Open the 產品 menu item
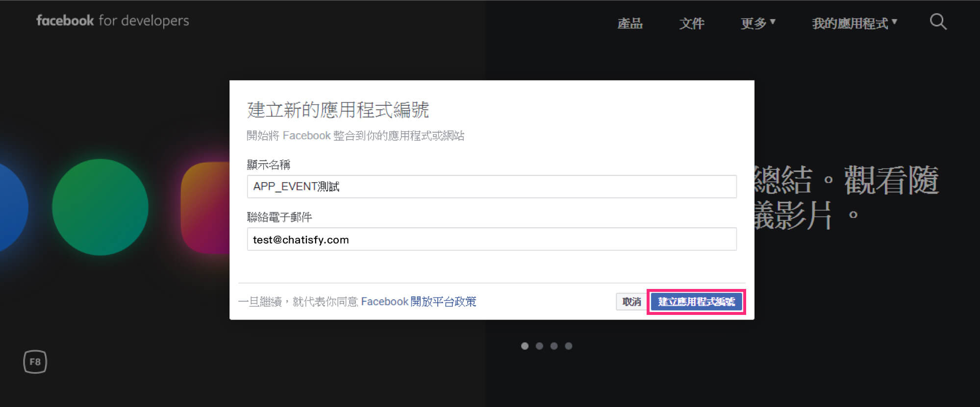The width and height of the screenshot is (980, 407). [629, 23]
